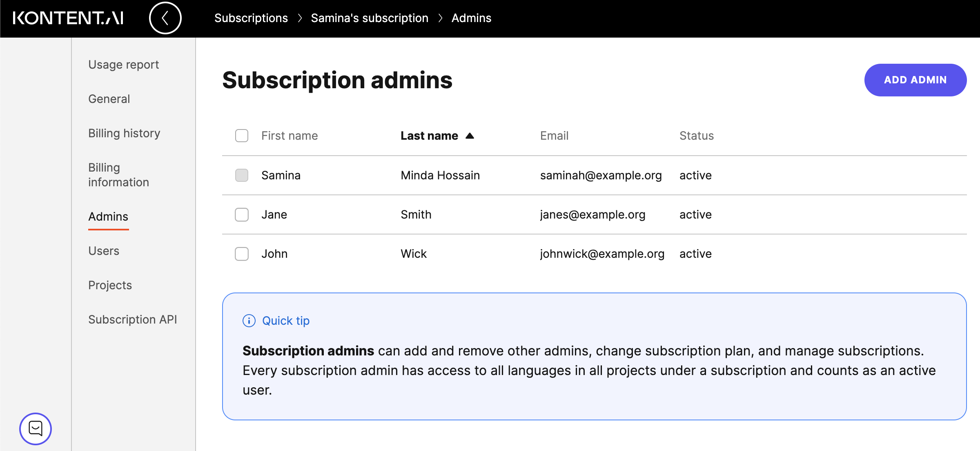Open the chat feedback bubble at bottom left
Screen dimensions: 980x451
[x=36, y=429]
